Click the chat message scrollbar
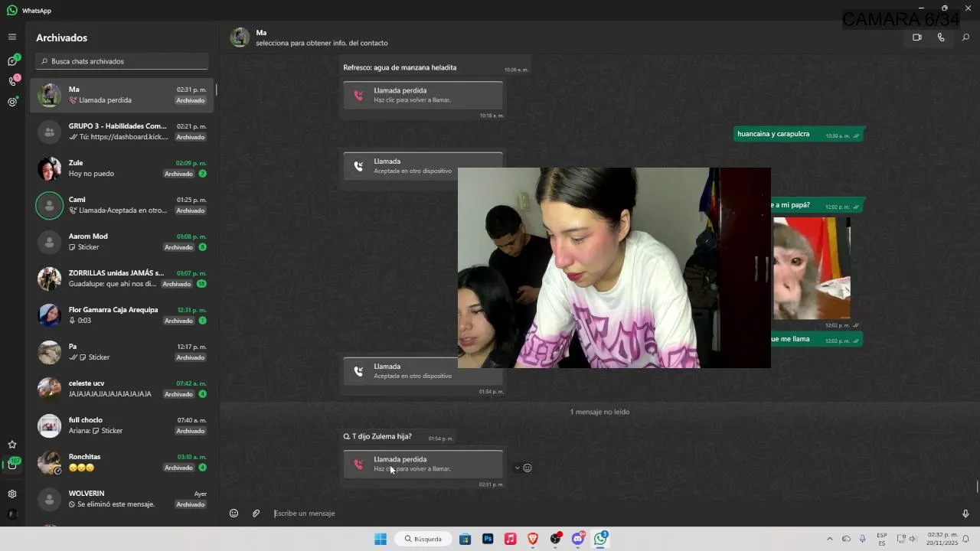The width and height of the screenshot is (980, 551). pos(977,487)
